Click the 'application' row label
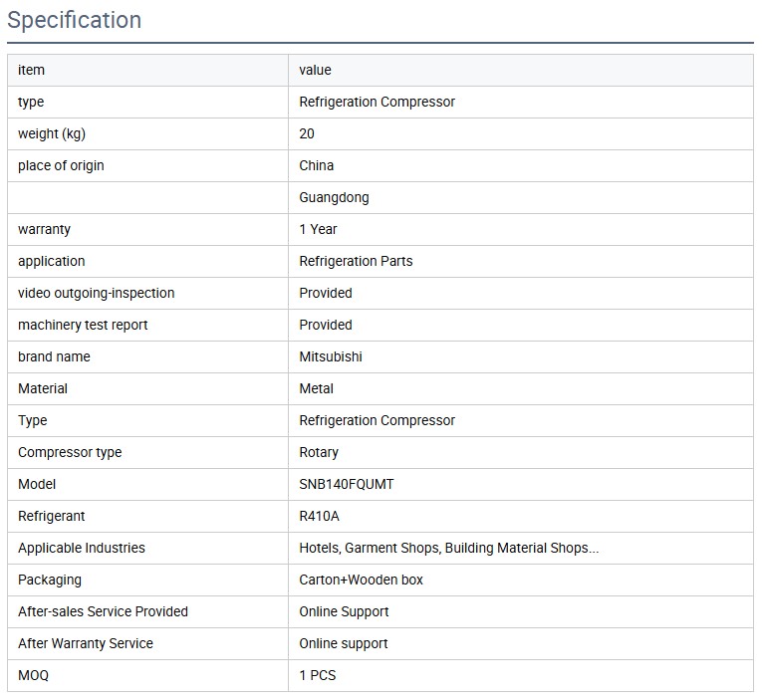 [52, 261]
